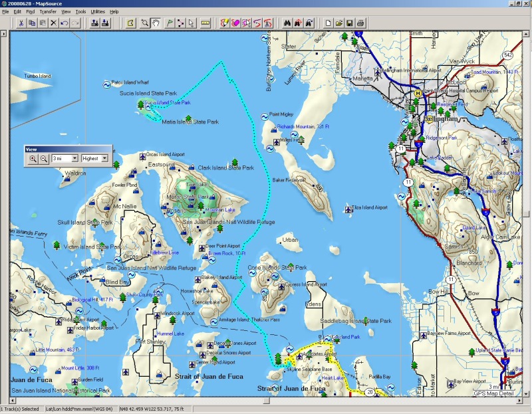This screenshot has height=414, width=532.
Task: Undo the last action via toolbar
Action: coord(65,23)
